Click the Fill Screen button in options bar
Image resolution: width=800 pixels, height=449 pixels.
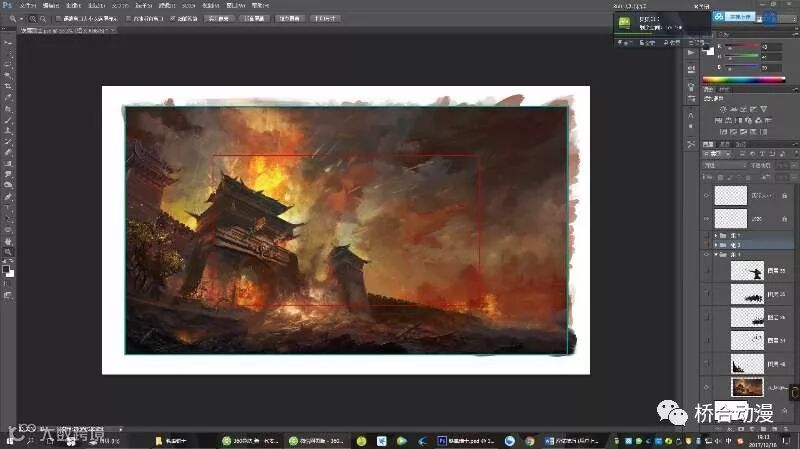pos(290,19)
